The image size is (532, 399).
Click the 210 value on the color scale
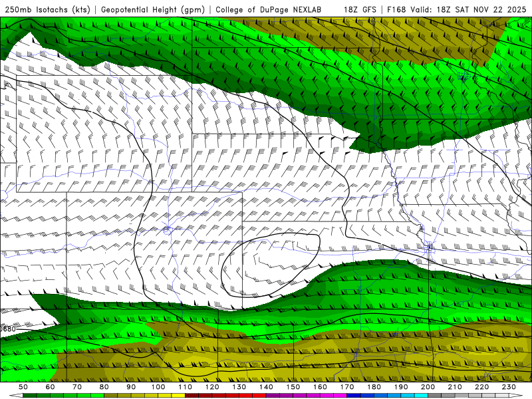(455, 387)
